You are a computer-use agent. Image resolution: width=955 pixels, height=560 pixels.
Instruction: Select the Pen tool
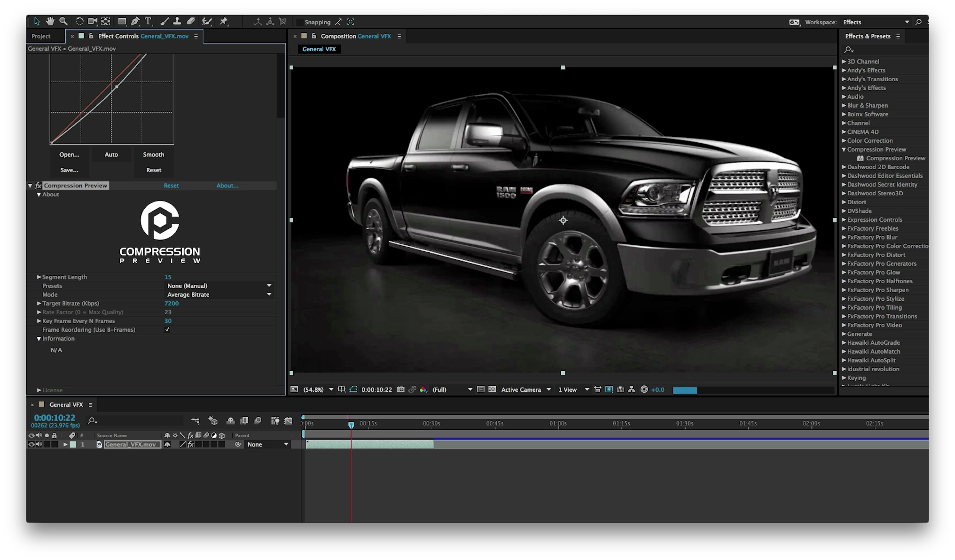(135, 21)
